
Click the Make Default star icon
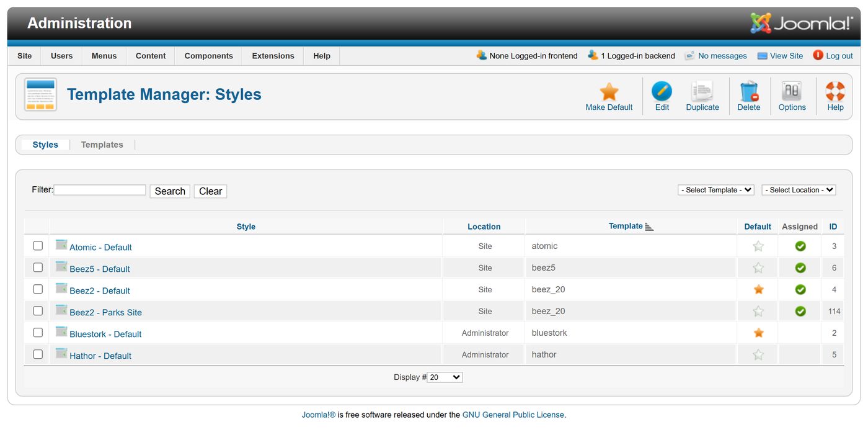pos(609,92)
